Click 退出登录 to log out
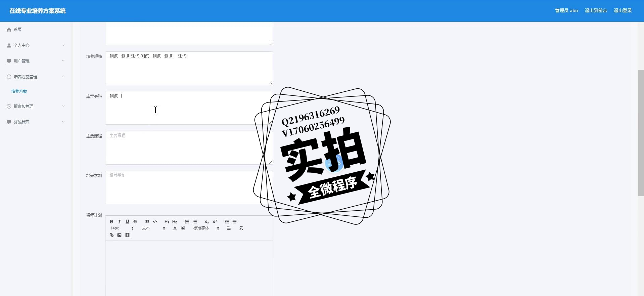 [623, 11]
